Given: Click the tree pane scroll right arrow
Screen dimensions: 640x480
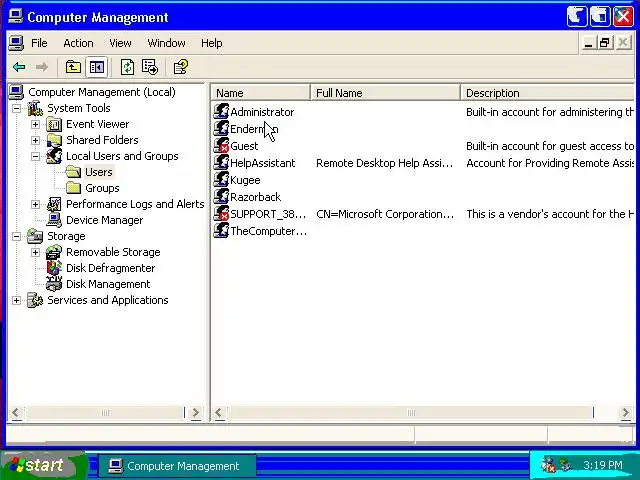Looking at the screenshot, I should tap(196, 413).
